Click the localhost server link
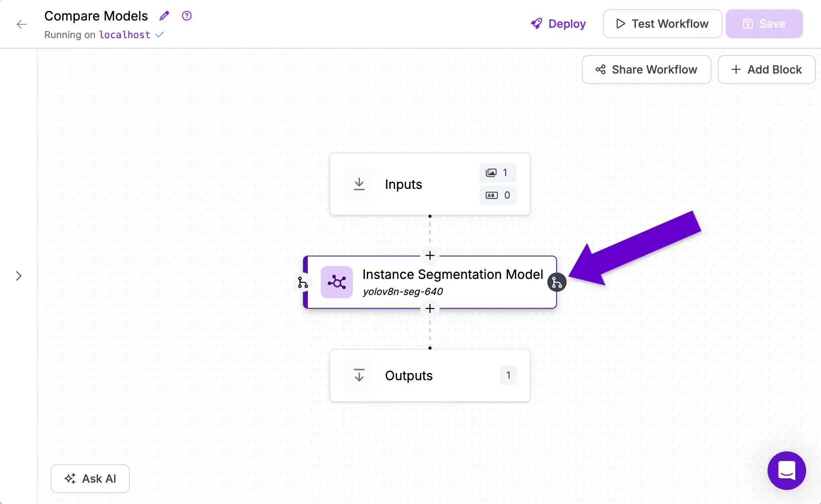The height and width of the screenshot is (504, 821). click(x=125, y=35)
